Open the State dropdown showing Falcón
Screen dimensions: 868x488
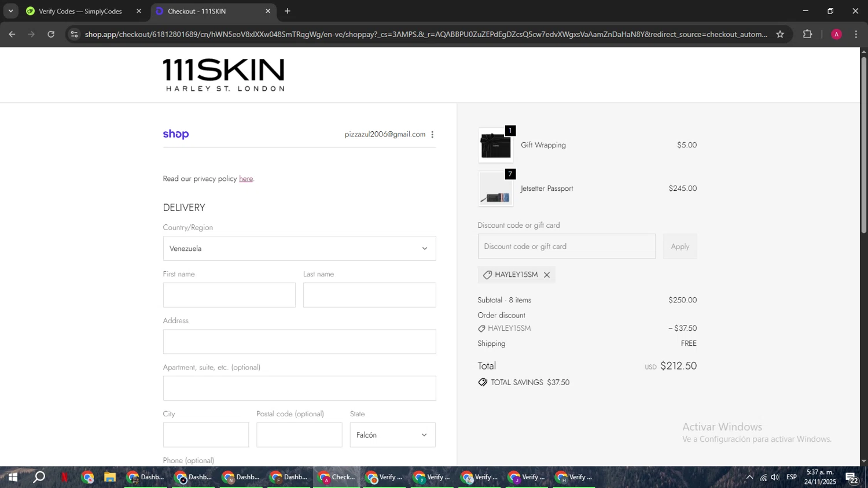tap(392, 435)
